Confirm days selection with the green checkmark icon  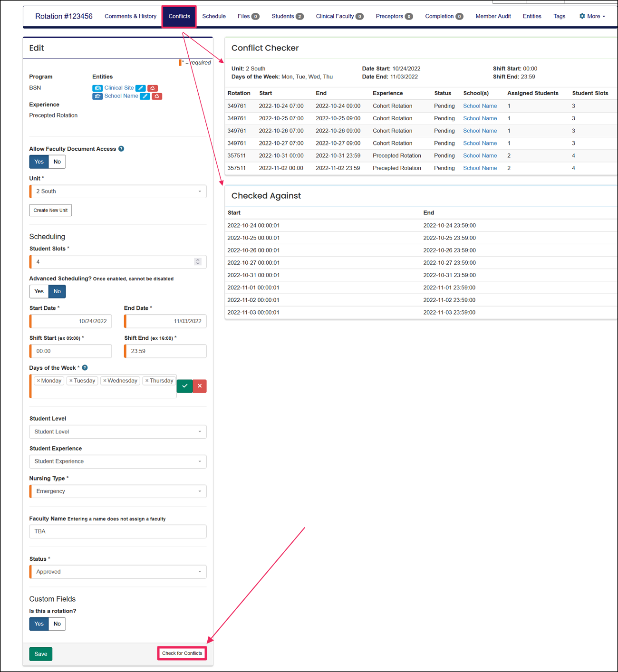pos(184,386)
